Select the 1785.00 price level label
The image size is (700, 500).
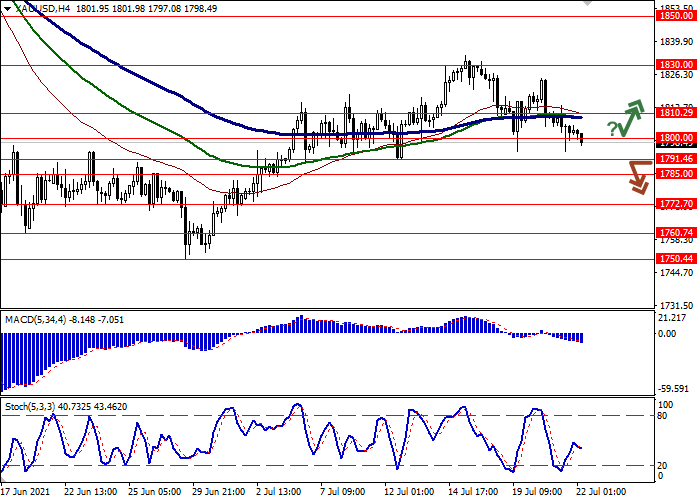(x=676, y=174)
